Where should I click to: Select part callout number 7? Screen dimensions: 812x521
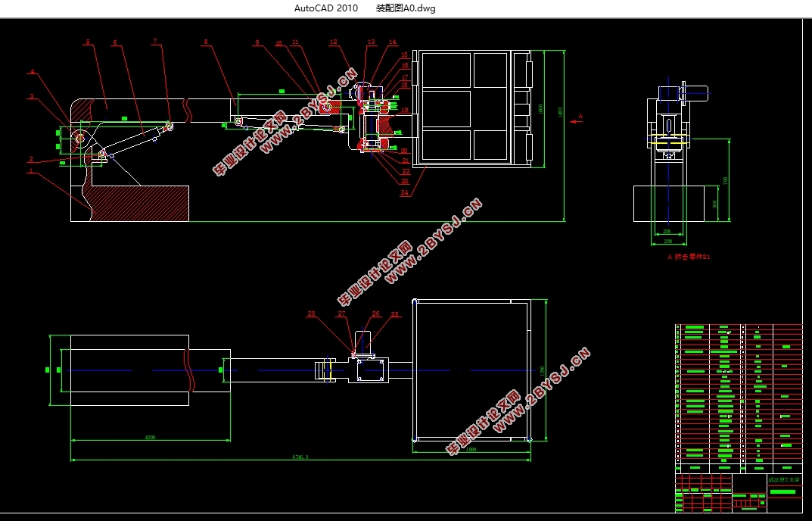tap(155, 41)
